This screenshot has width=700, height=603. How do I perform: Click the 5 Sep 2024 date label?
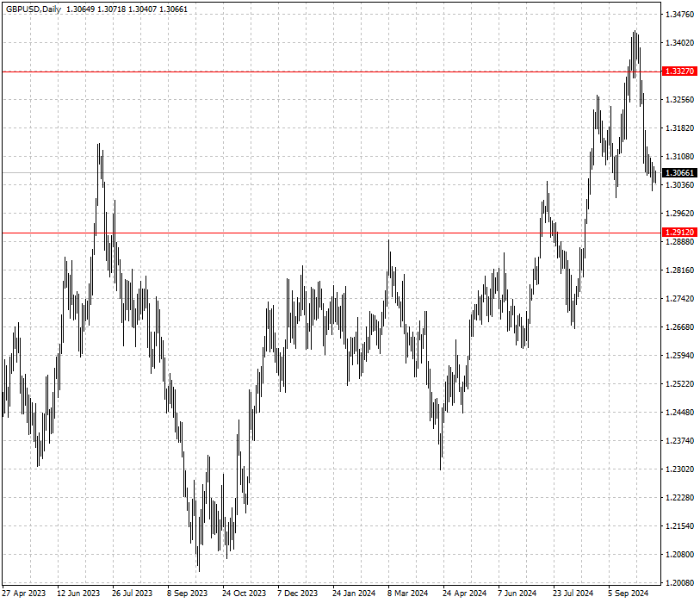[628, 594]
